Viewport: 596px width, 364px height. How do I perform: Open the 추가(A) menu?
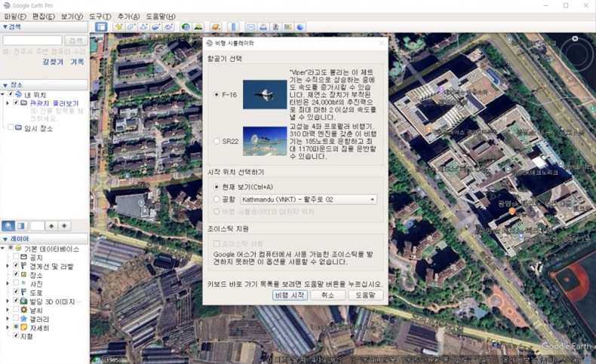[x=128, y=17]
